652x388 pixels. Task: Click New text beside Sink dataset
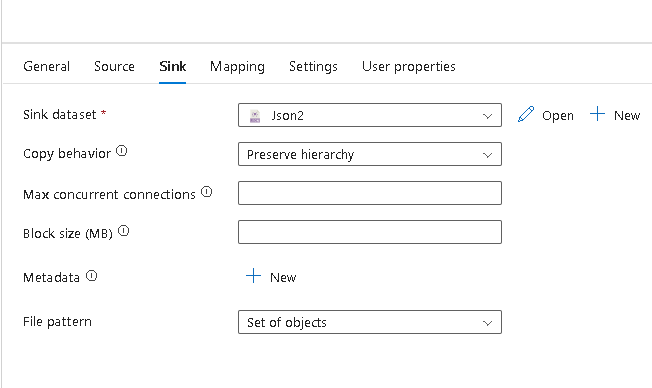pyautogui.click(x=627, y=115)
